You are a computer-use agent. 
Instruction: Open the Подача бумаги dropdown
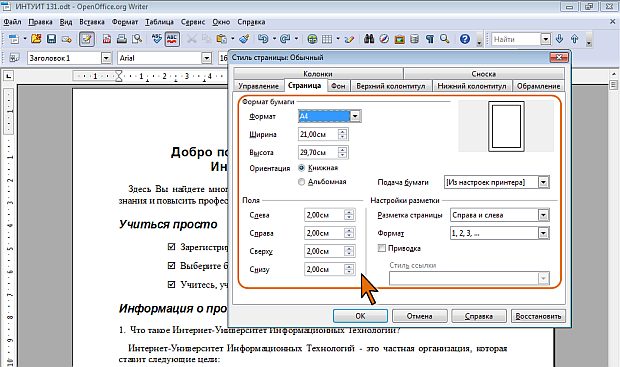pyautogui.click(x=544, y=182)
